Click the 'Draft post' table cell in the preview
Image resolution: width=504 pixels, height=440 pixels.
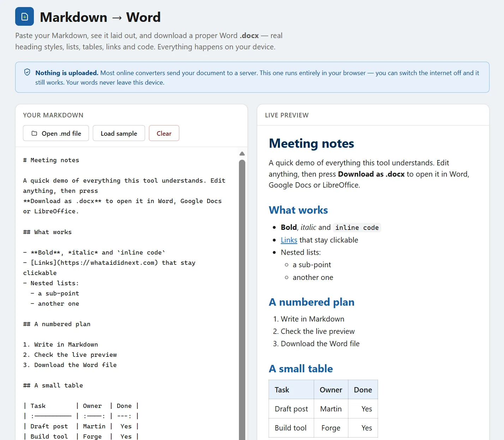(291, 409)
